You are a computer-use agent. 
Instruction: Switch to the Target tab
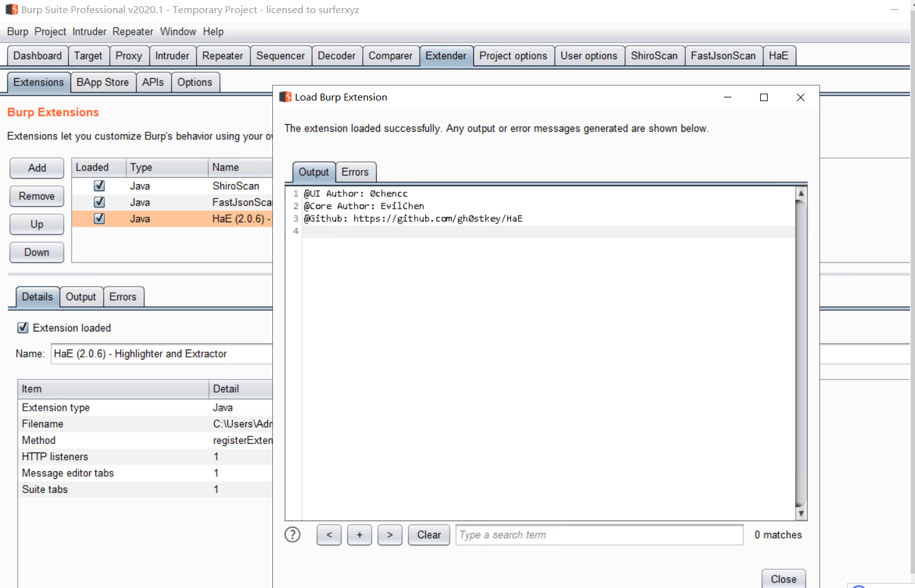[88, 56]
